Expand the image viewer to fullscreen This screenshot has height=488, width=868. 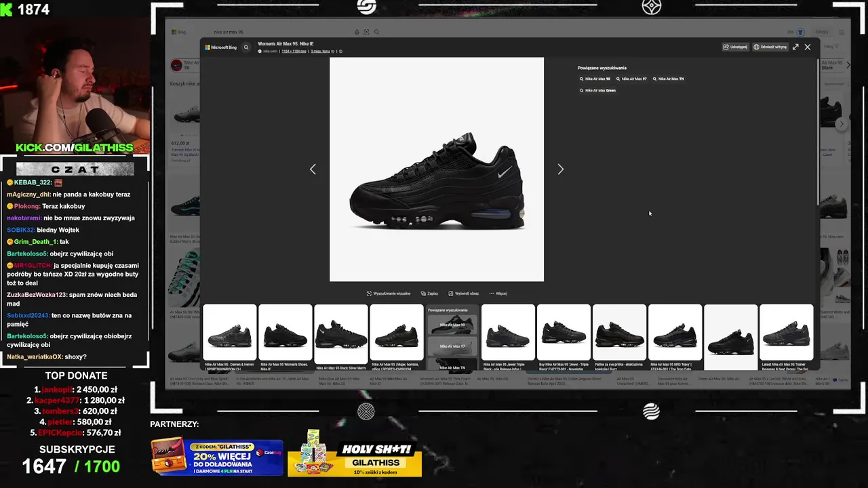click(795, 47)
